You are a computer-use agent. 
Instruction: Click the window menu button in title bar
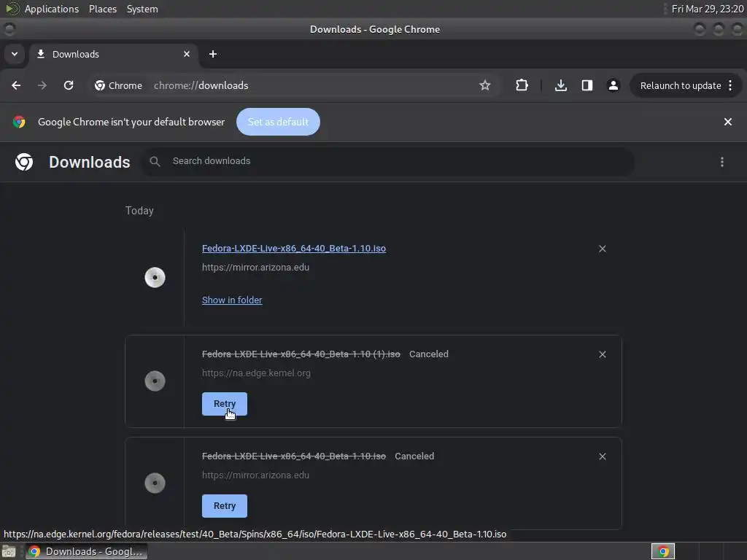click(9, 29)
